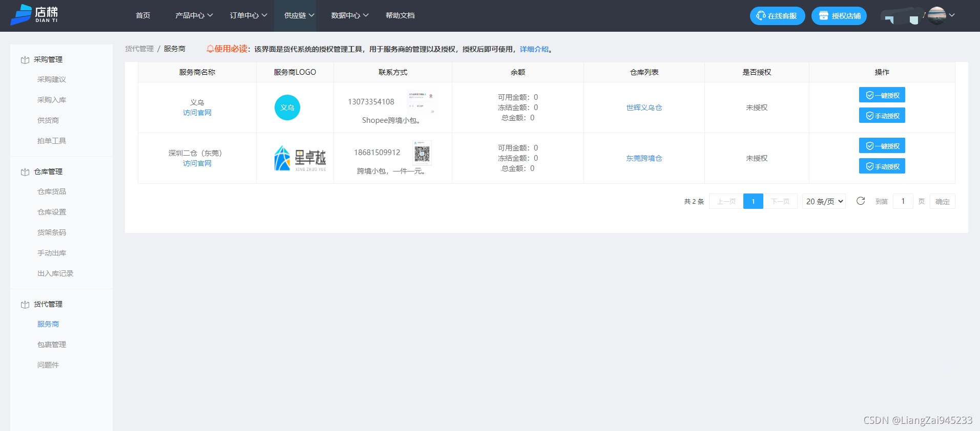Open the 详细介绍 link
Viewport: 980px width, 431px height.
coord(534,49)
